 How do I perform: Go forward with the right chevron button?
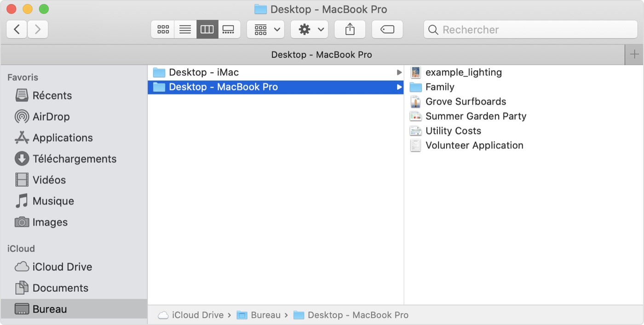coord(38,29)
